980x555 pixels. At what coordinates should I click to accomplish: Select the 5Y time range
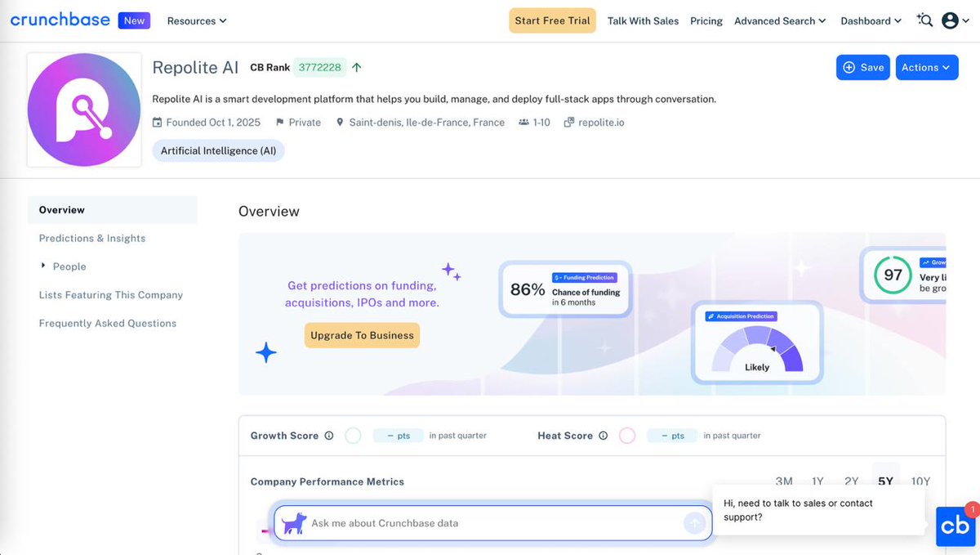point(885,481)
